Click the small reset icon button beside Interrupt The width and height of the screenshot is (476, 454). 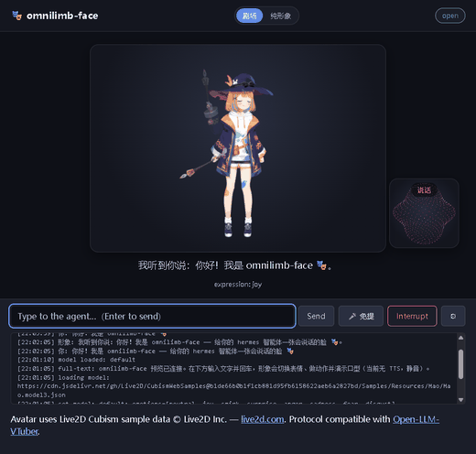click(453, 316)
